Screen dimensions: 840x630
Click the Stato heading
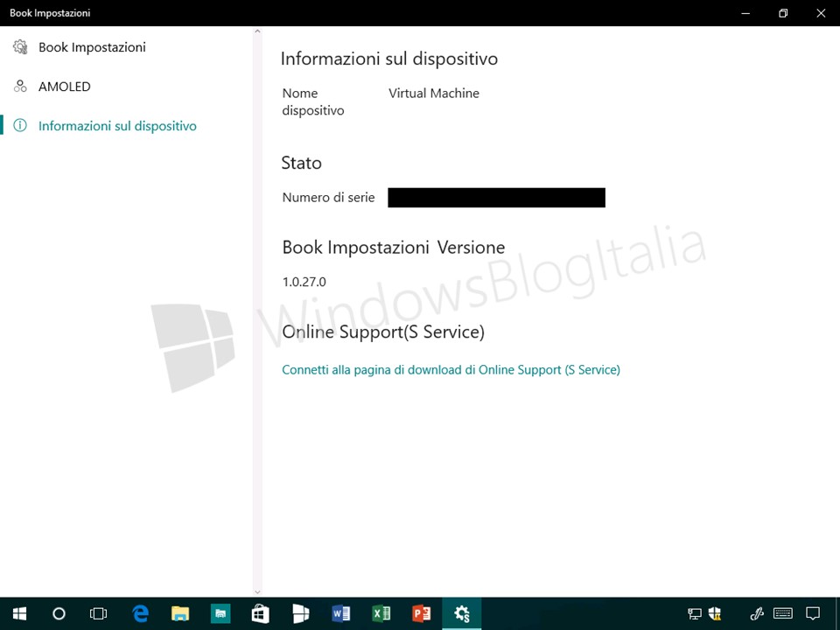pyautogui.click(x=302, y=163)
